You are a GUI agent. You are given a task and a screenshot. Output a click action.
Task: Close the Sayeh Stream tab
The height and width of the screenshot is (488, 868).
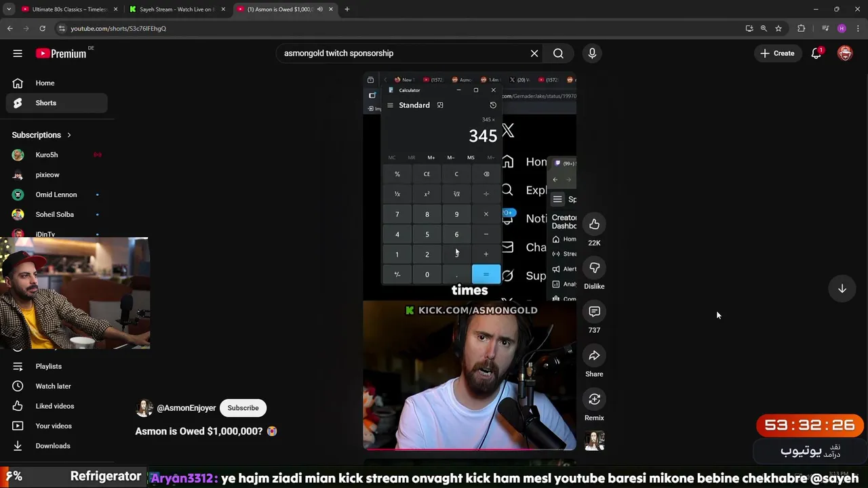(223, 9)
